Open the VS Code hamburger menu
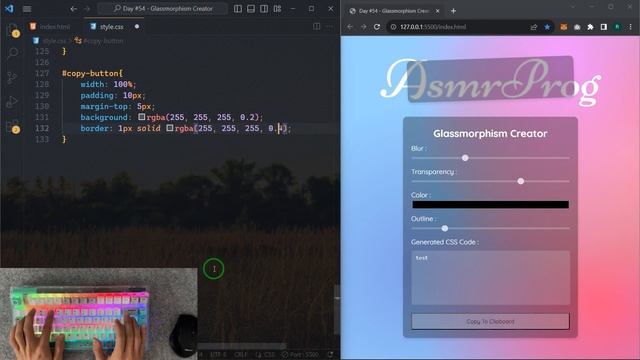This screenshot has height=360, width=640. coord(27,9)
